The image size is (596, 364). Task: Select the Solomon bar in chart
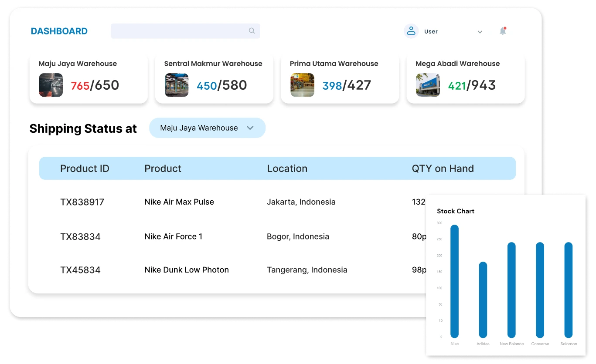point(568,290)
